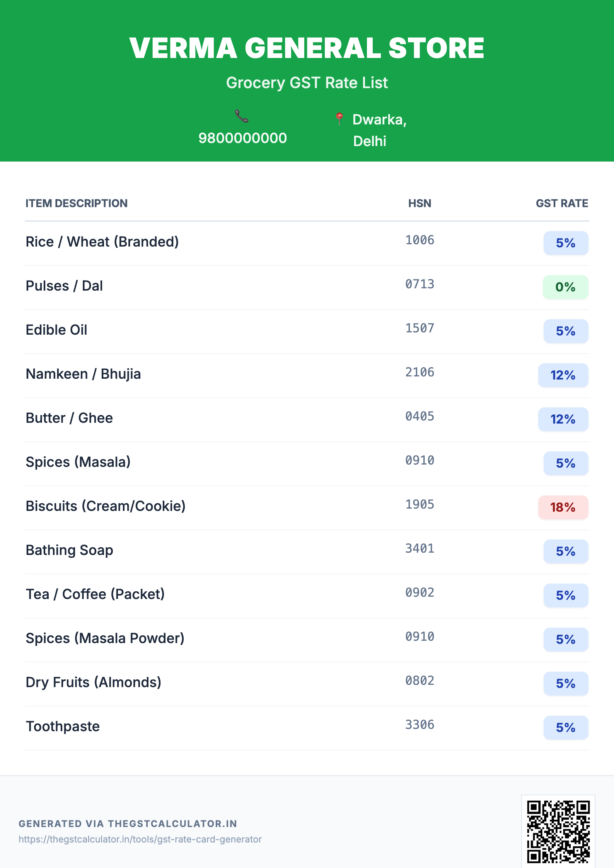Click the 5% badge for Toothpaste

[x=566, y=728]
